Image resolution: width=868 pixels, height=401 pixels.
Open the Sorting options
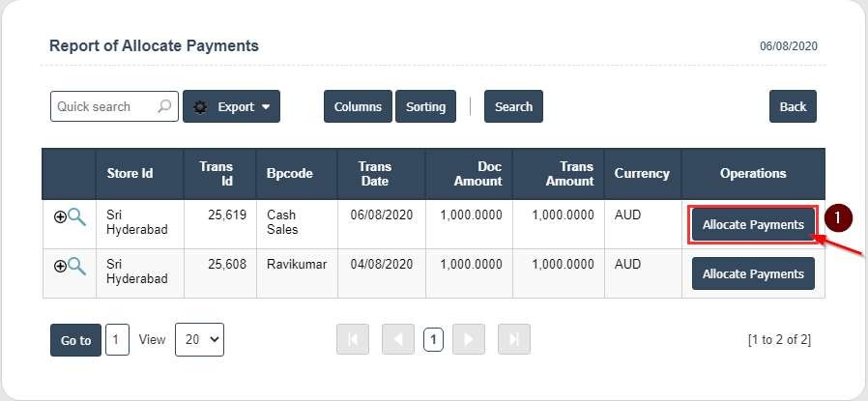tap(425, 106)
